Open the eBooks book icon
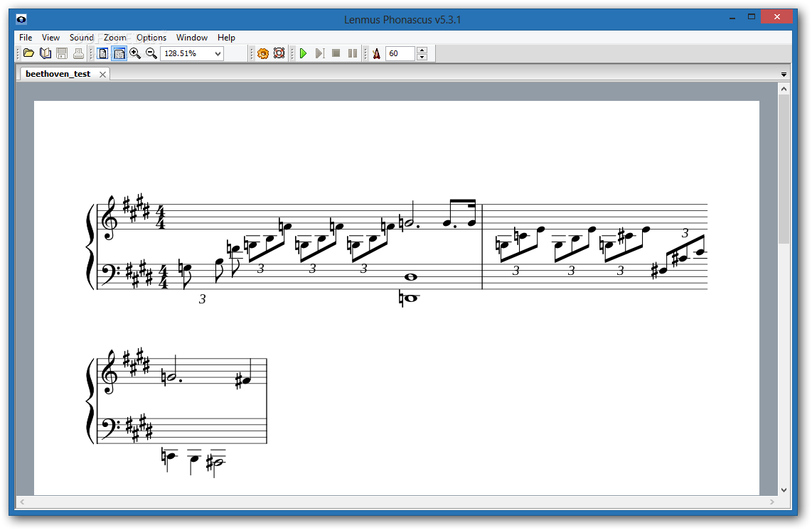Viewport: 812px width, 530px height. (46, 53)
